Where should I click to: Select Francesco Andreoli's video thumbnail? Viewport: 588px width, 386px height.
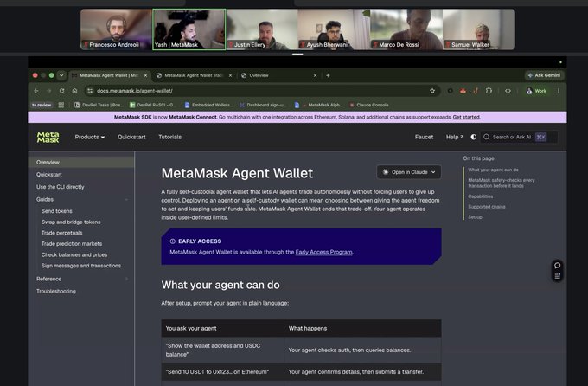pos(116,29)
